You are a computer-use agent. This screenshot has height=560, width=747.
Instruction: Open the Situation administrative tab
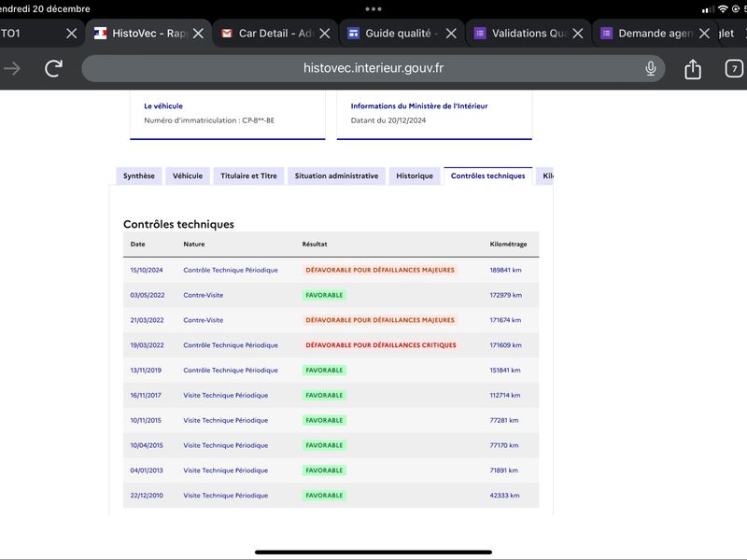pyautogui.click(x=336, y=175)
